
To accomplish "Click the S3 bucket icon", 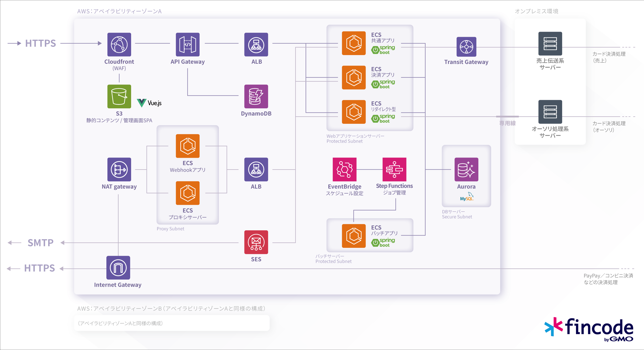I will point(119,97).
